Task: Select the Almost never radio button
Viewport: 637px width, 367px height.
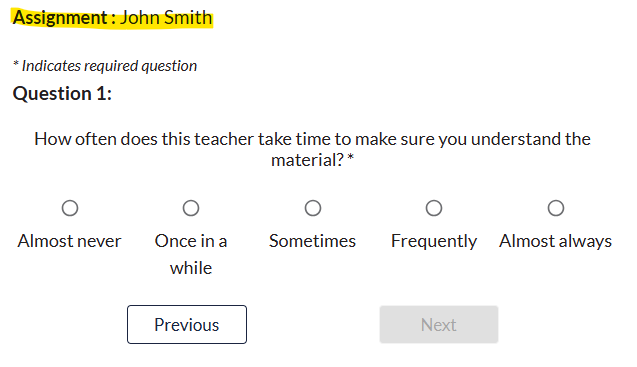Action: 70,208
